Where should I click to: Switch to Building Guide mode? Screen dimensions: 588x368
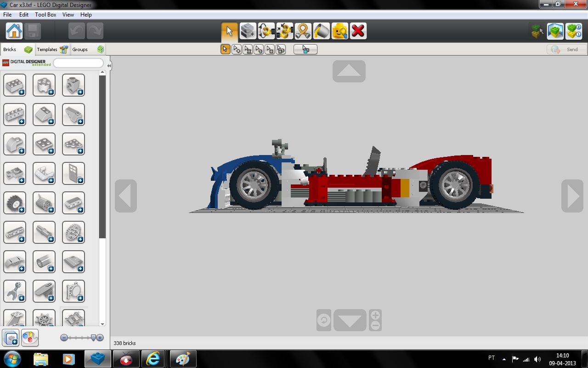point(574,31)
